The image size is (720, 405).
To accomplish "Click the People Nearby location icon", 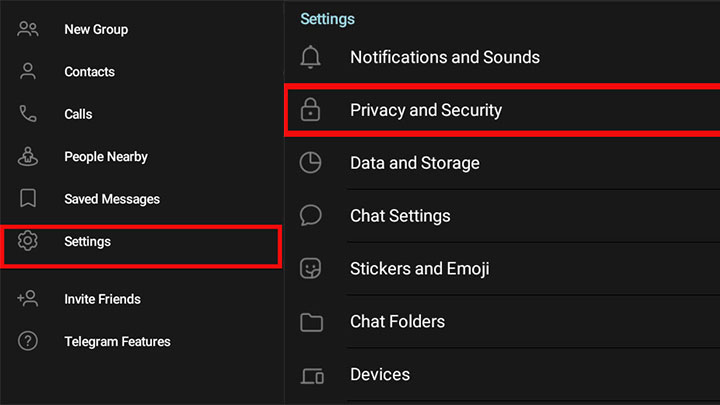I will (28, 157).
